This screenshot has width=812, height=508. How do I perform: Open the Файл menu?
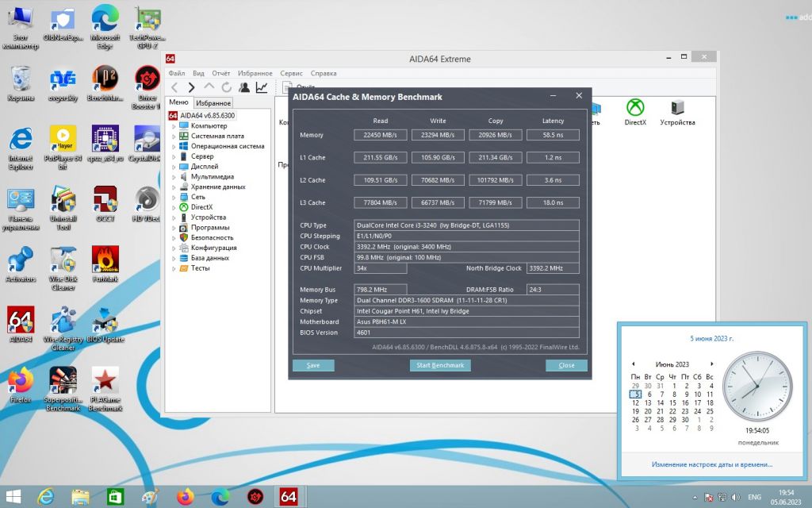coord(177,73)
